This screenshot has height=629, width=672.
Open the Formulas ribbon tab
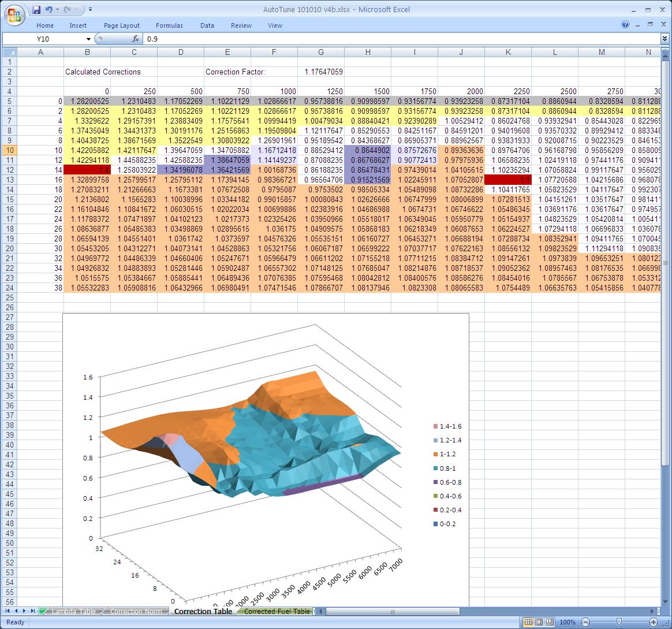pos(169,25)
